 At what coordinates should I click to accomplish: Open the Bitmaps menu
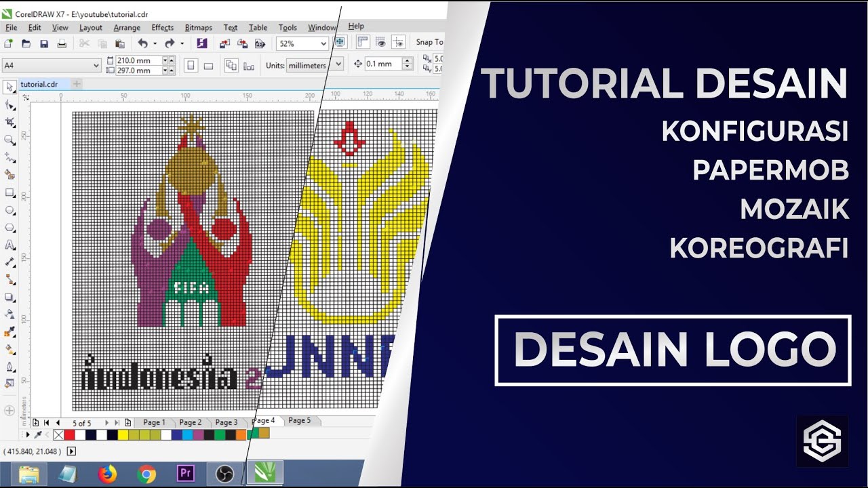coord(198,28)
